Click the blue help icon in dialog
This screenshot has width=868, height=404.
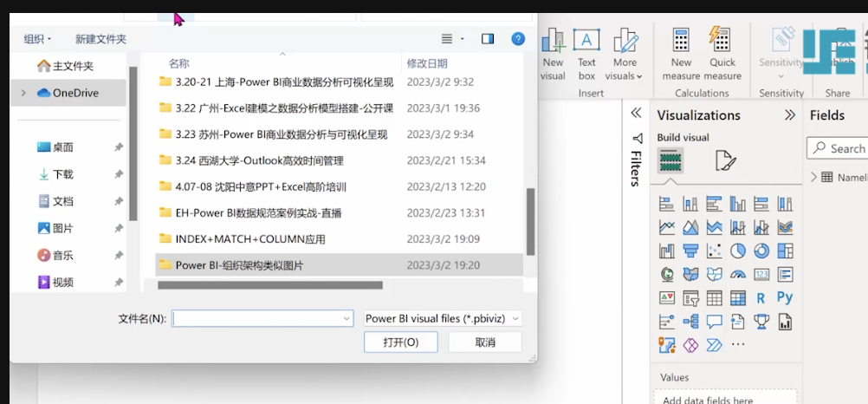point(517,39)
